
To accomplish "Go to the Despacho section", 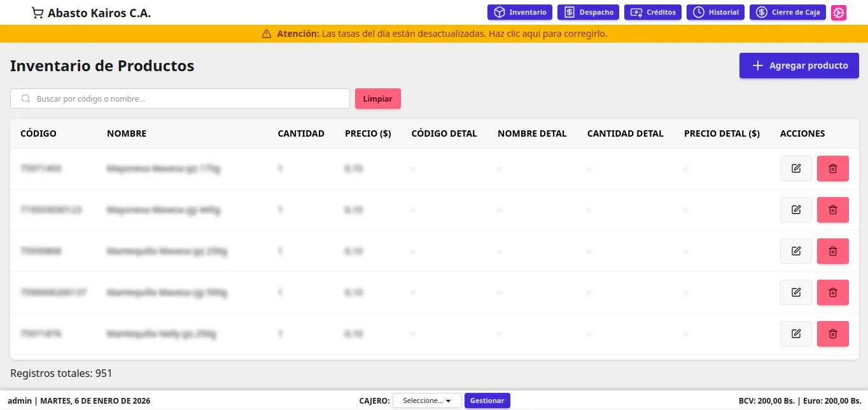I will (589, 13).
